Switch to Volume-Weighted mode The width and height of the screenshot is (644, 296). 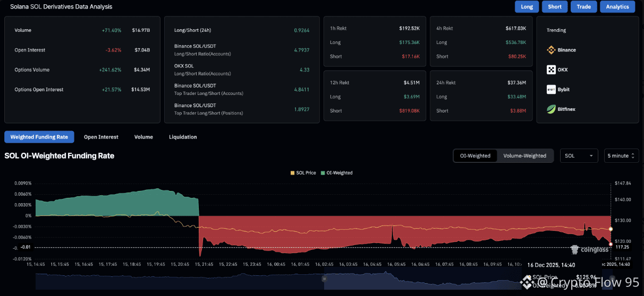[525, 156]
